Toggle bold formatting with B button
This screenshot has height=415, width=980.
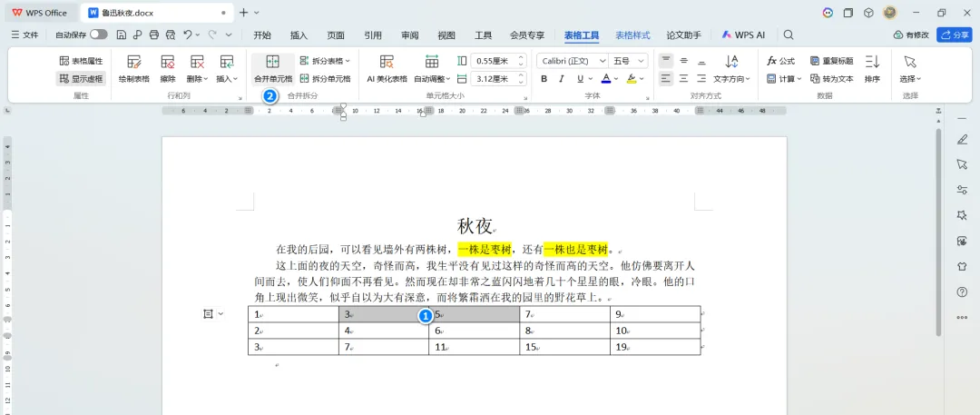[544, 79]
